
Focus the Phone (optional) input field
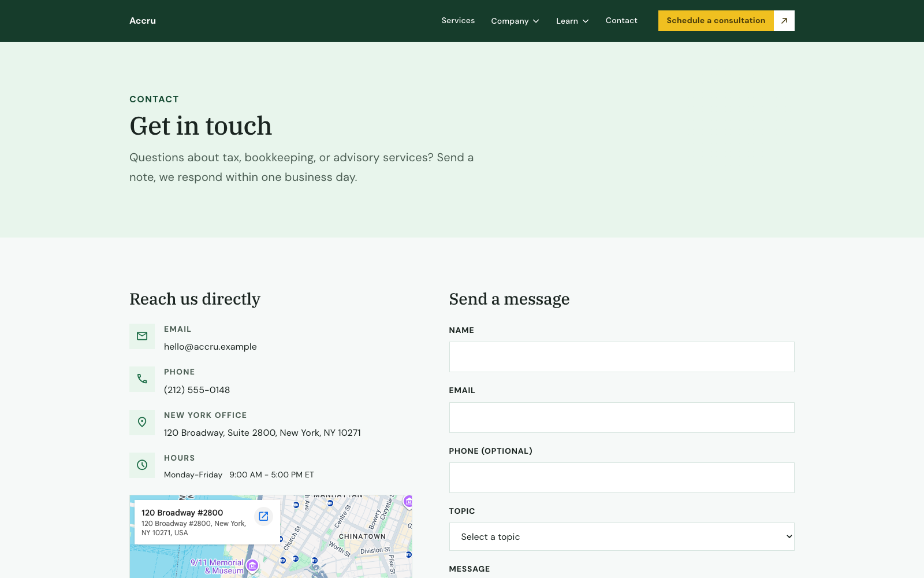(x=621, y=477)
